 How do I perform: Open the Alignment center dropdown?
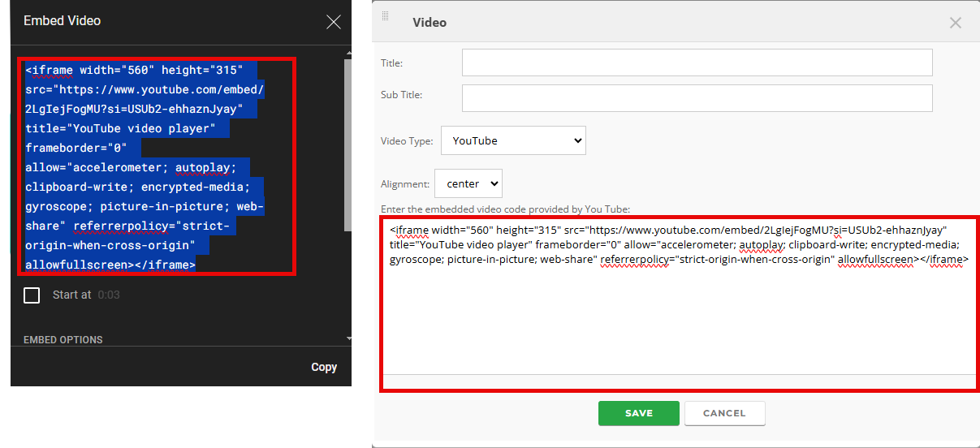[468, 183]
